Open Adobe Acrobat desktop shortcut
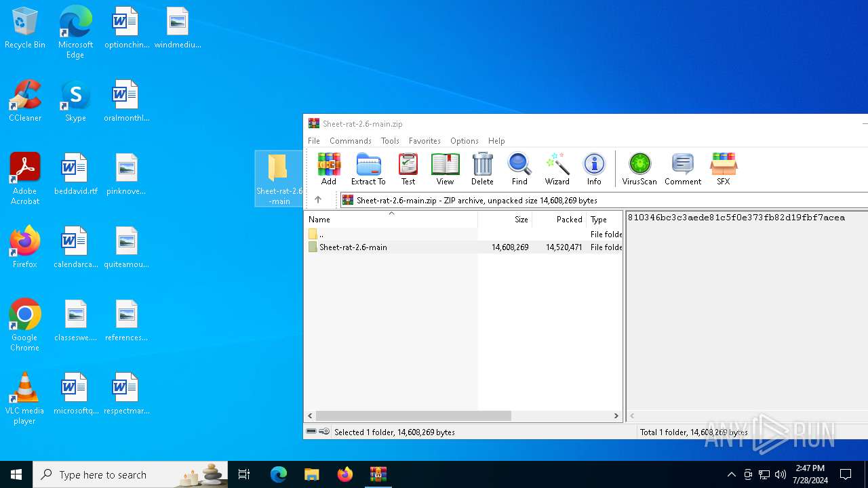 [25, 179]
